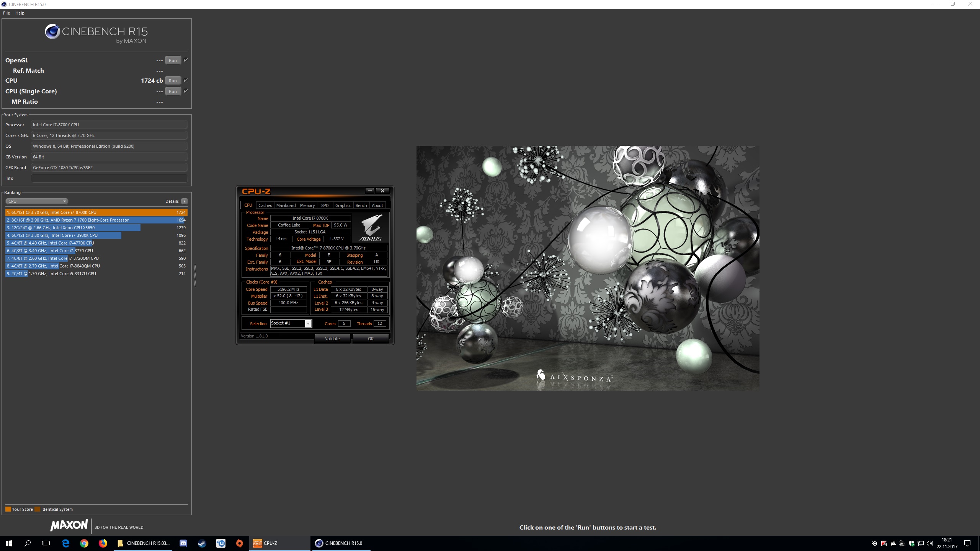Select ranking row Intel Core i7-3720QM
Screen dimensions: 980x551
96,258
